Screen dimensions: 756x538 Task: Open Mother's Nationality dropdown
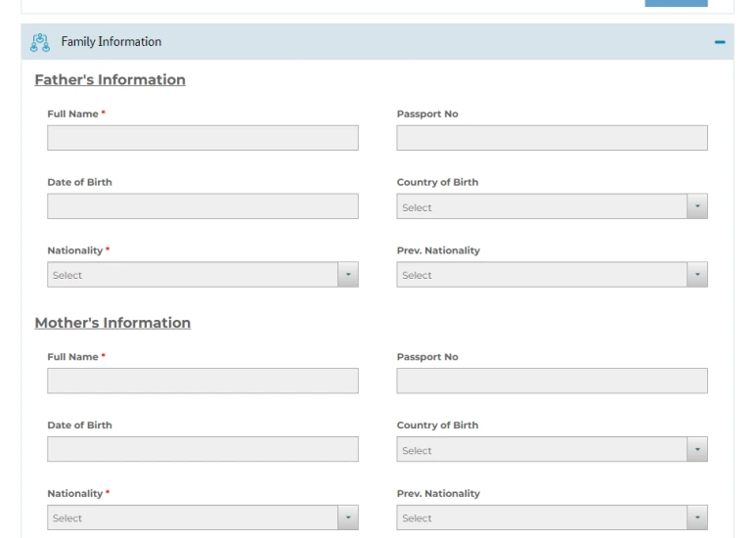(x=192, y=517)
